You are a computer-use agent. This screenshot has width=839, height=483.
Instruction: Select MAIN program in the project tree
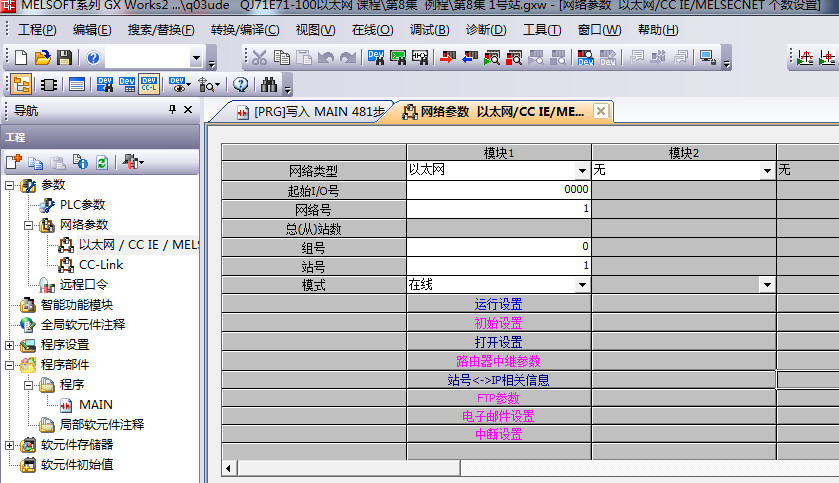tap(96, 405)
